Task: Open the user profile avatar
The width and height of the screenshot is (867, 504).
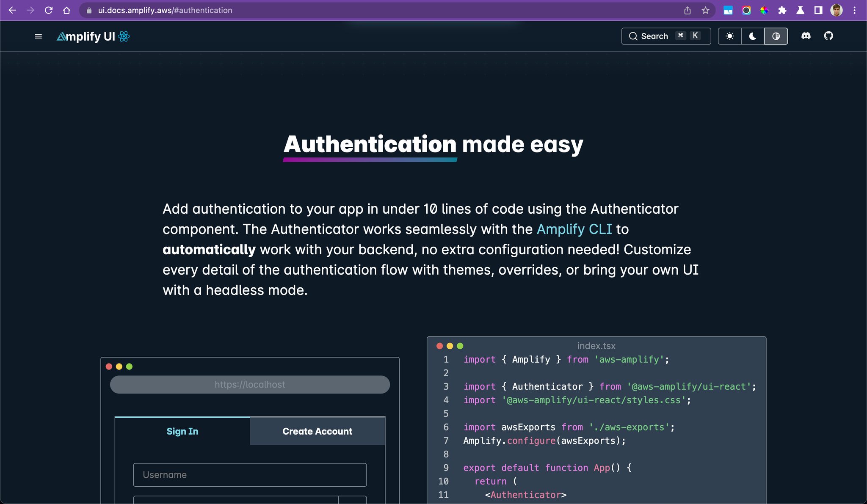Action: (x=837, y=11)
